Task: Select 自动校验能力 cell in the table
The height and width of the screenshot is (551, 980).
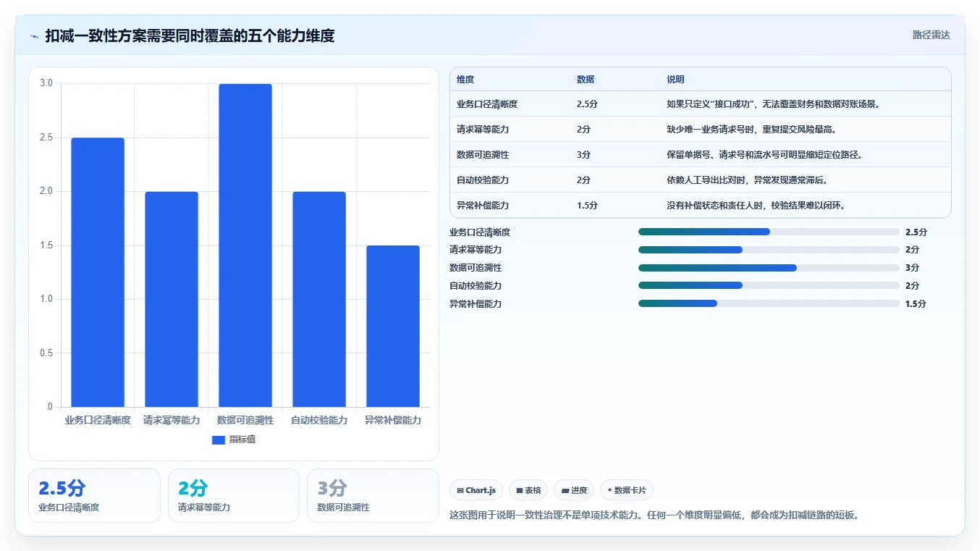Action: coord(483,180)
